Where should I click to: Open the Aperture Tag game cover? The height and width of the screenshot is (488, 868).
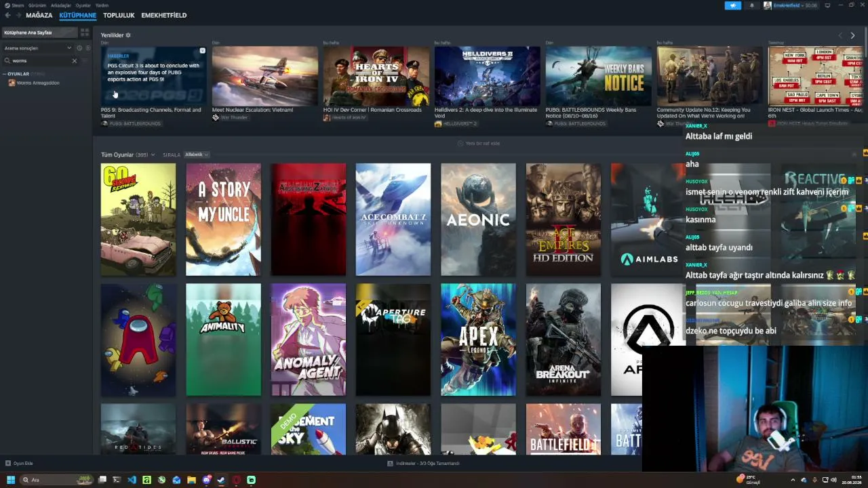point(393,340)
